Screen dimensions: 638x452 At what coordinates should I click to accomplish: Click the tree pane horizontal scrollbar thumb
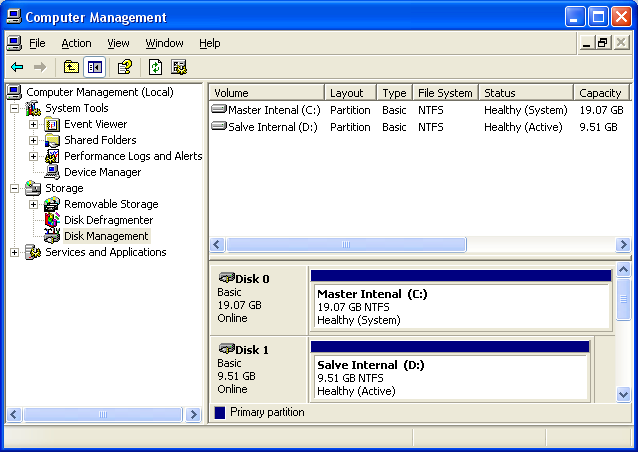point(103,415)
